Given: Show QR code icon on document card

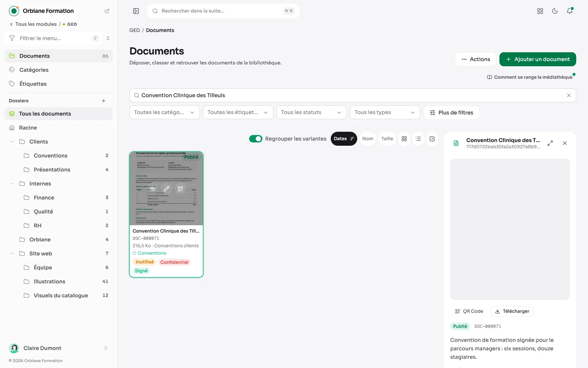Looking at the screenshot, I should click(180, 189).
